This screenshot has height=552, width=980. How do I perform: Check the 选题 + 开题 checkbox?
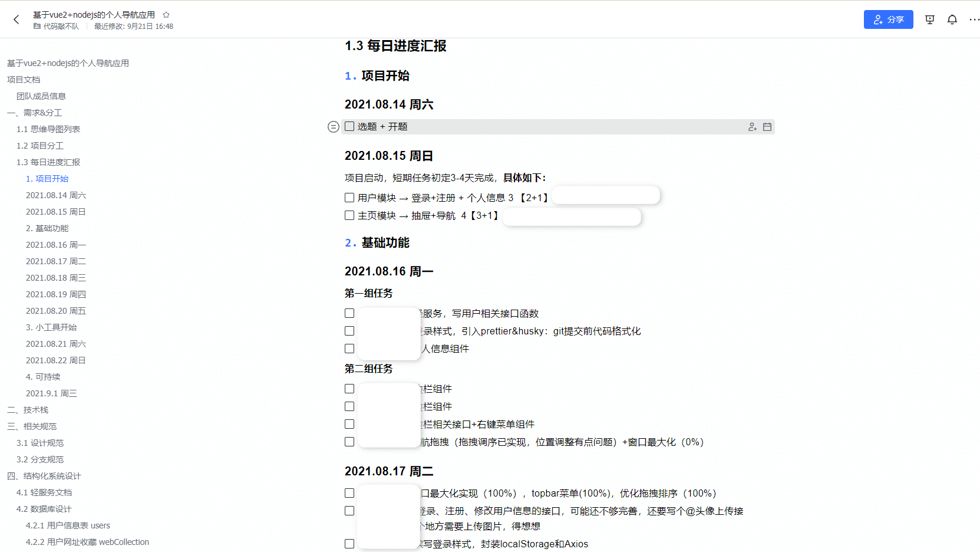click(349, 126)
